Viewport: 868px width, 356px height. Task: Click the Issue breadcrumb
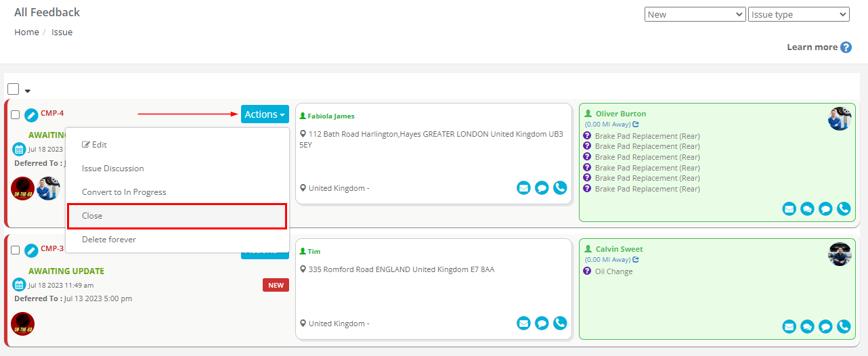point(62,32)
